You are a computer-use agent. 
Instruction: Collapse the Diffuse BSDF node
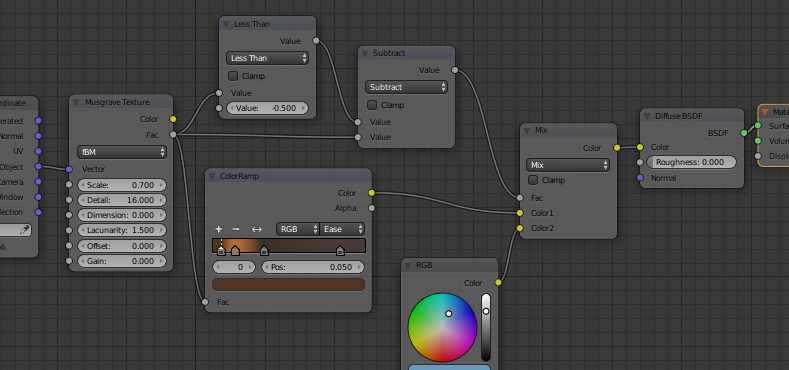coord(647,116)
